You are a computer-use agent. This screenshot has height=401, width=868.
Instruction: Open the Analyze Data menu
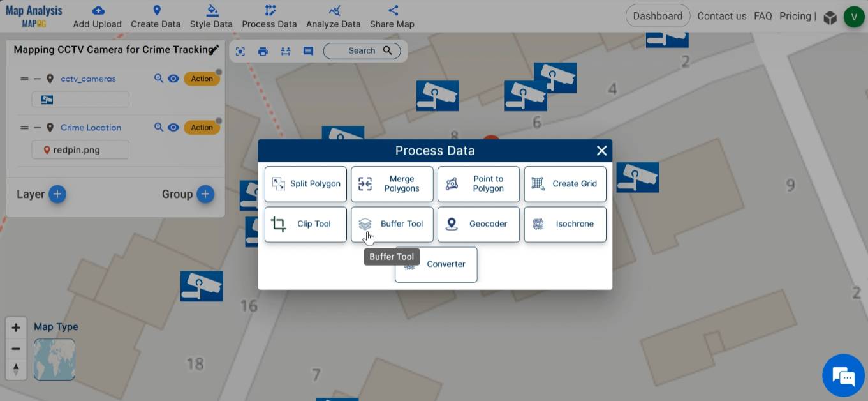(333, 17)
